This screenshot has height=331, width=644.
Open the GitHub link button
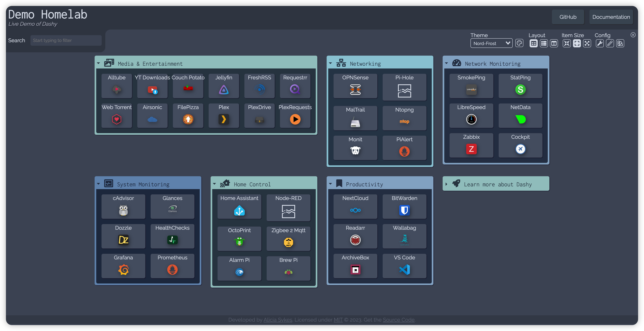pos(568,17)
